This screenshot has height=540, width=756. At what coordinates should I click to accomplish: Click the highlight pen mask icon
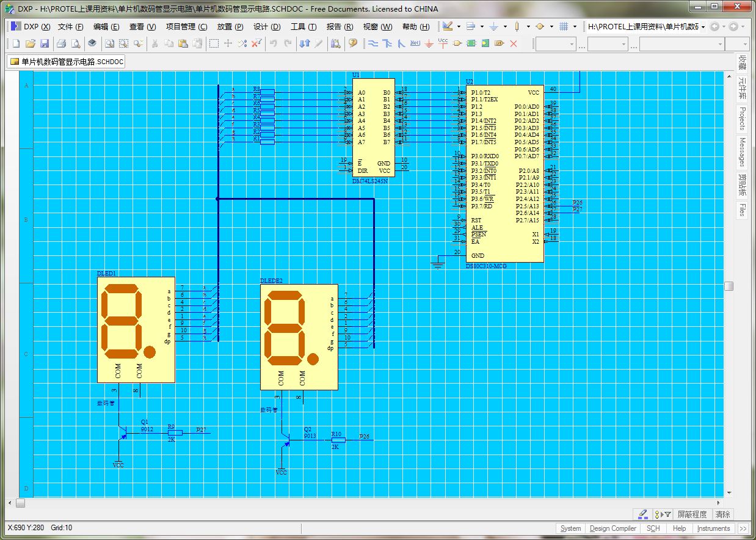click(x=642, y=514)
